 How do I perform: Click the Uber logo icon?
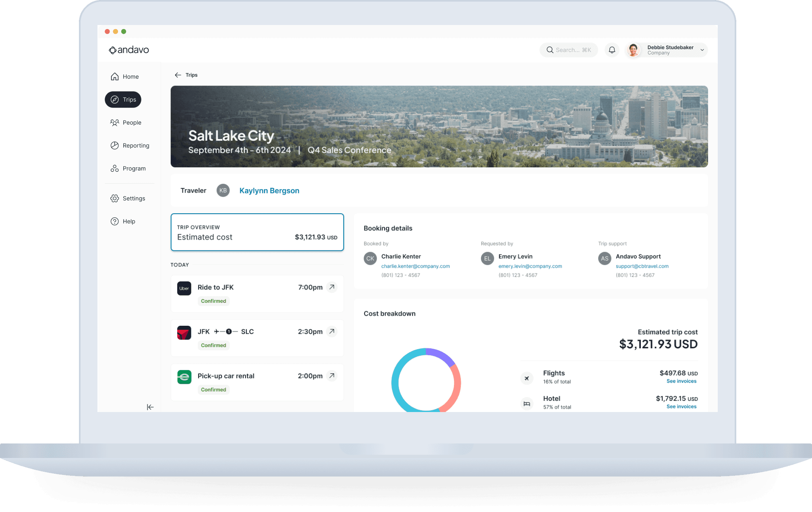coord(184,288)
